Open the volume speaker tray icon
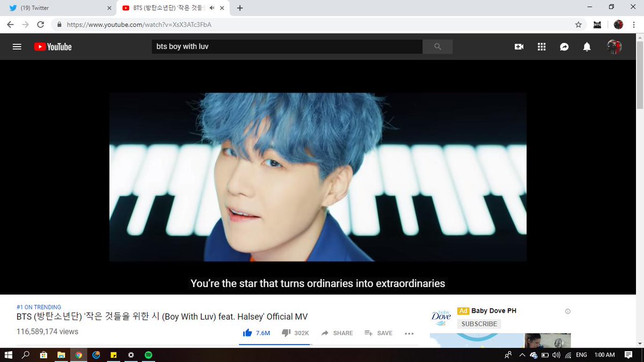Screen dimensions: 644x362 tap(556, 355)
